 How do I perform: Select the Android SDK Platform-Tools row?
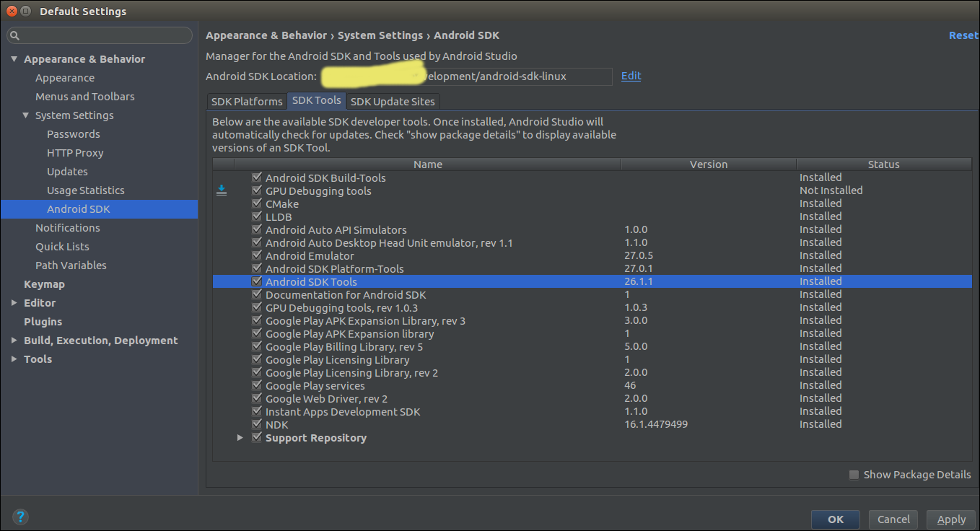tap(592, 268)
